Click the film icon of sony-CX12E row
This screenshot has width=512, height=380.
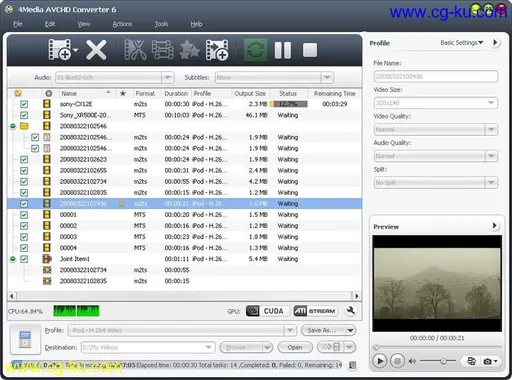click(47, 104)
